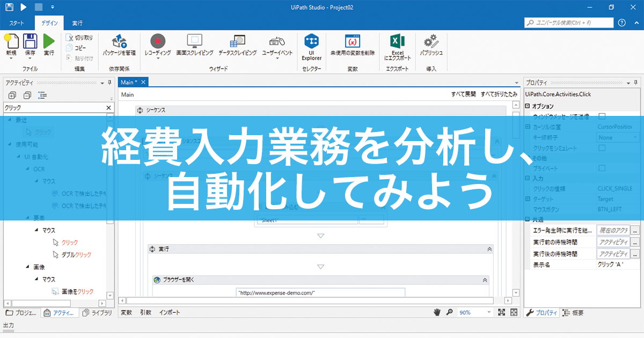Image resolution: width=644 pixels, height=338 pixels.
Task: Open the レコーディング dropdown arrow
Action: [x=158, y=58]
